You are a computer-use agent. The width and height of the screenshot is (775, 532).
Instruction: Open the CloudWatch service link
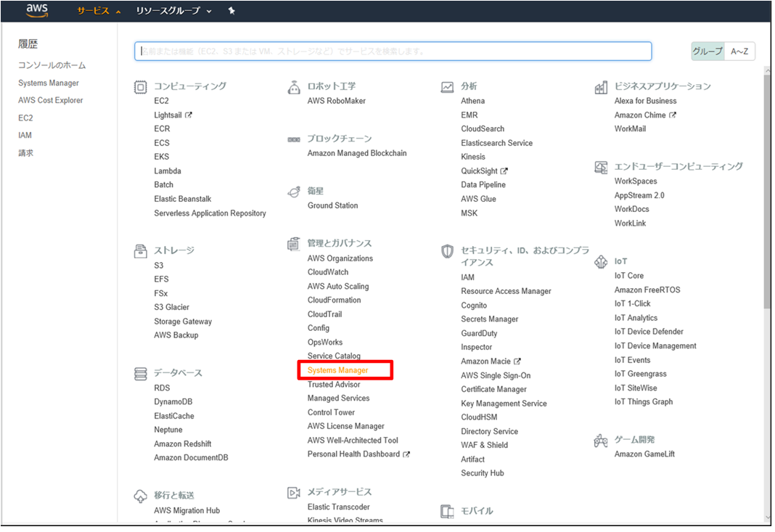(x=328, y=272)
